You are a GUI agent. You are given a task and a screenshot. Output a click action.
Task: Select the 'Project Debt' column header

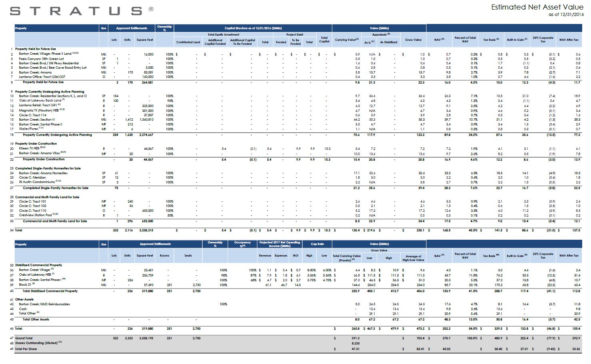pos(295,35)
